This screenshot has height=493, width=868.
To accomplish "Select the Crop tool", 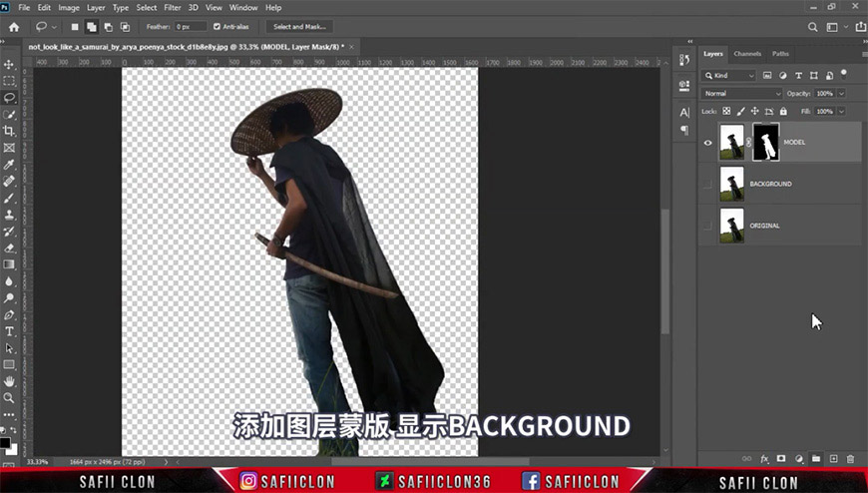I will coord(9,132).
